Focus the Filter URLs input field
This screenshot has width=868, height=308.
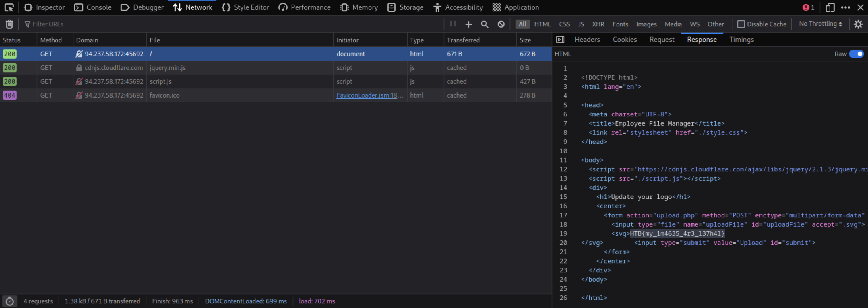pyautogui.click(x=232, y=24)
